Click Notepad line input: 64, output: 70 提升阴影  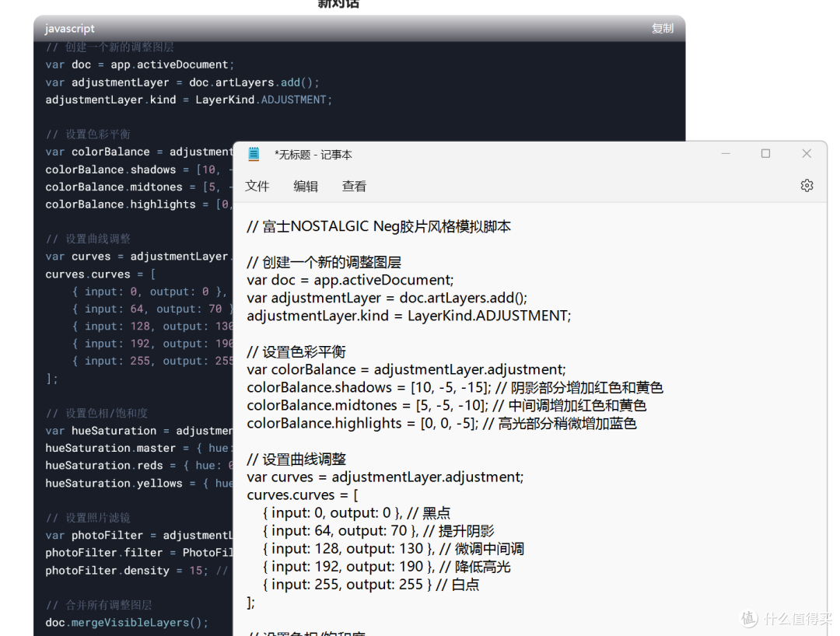pos(378,530)
